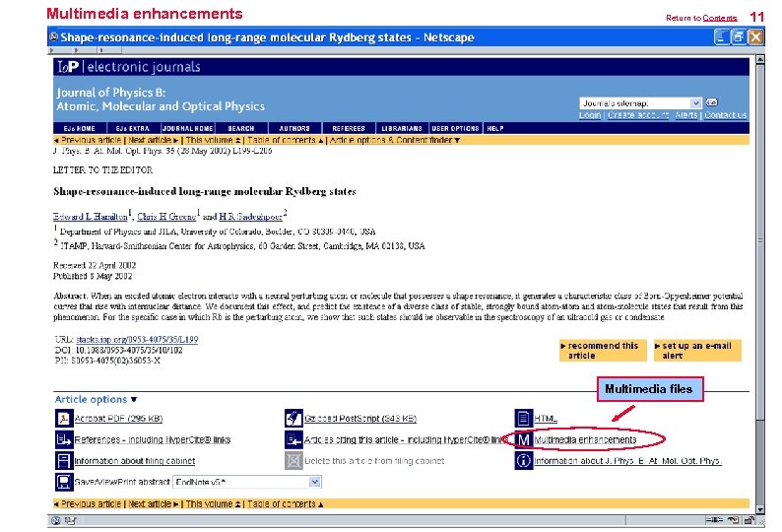Open the Acrobat PDF icon
This screenshot has height=532, width=782.
tap(64, 419)
